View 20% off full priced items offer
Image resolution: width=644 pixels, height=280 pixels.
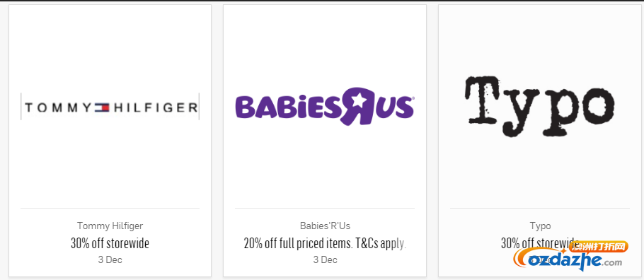(325, 243)
